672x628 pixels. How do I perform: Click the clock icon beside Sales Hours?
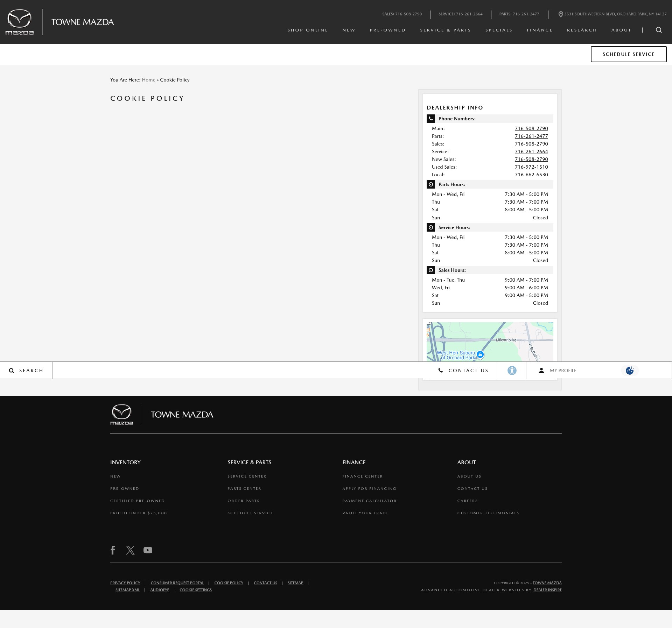[431, 270]
